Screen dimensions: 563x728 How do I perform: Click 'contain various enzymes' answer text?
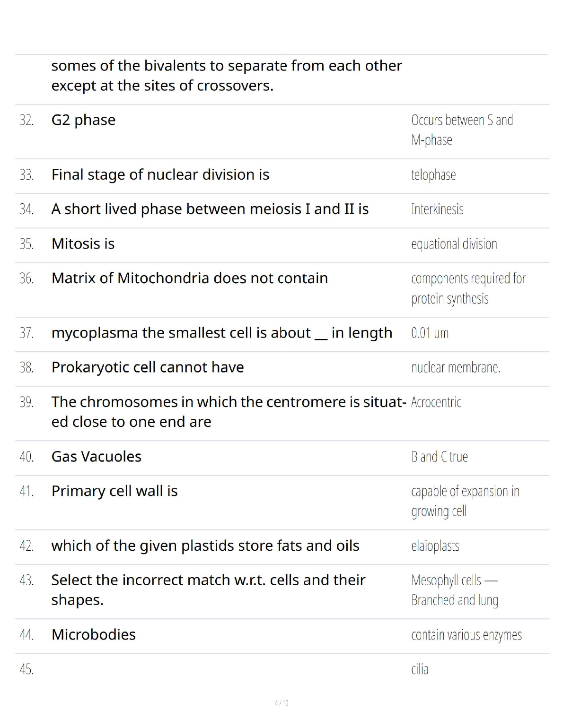point(466,635)
